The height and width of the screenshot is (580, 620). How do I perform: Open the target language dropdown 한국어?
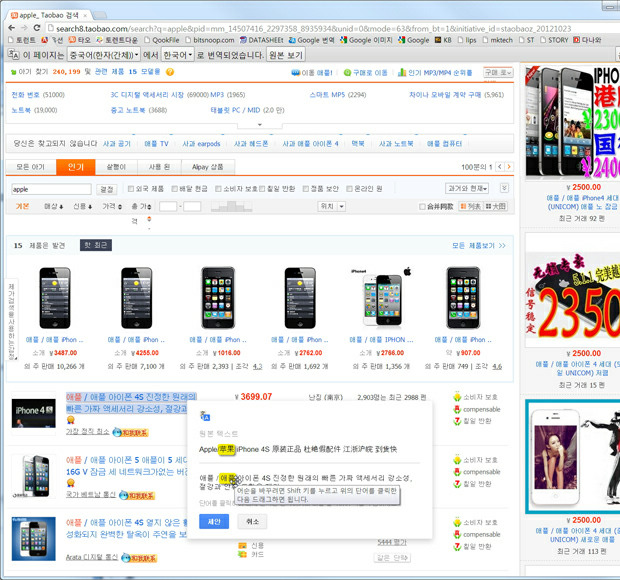point(178,55)
